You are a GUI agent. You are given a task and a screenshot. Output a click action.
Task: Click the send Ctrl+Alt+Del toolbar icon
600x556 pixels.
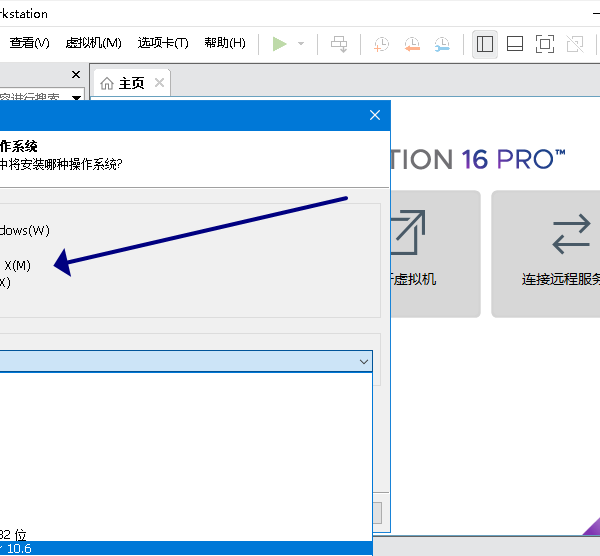click(x=340, y=43)
